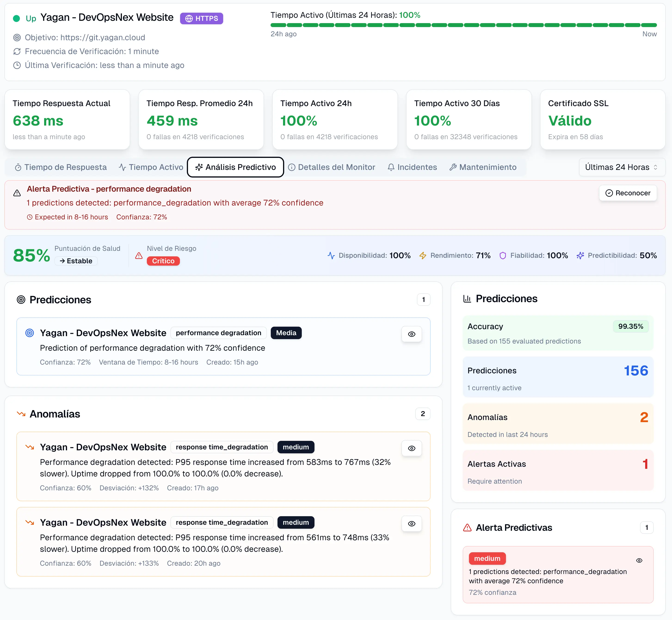Click the warning triangle in the predictive alert banner
The image size is (672, 620).
17,193
